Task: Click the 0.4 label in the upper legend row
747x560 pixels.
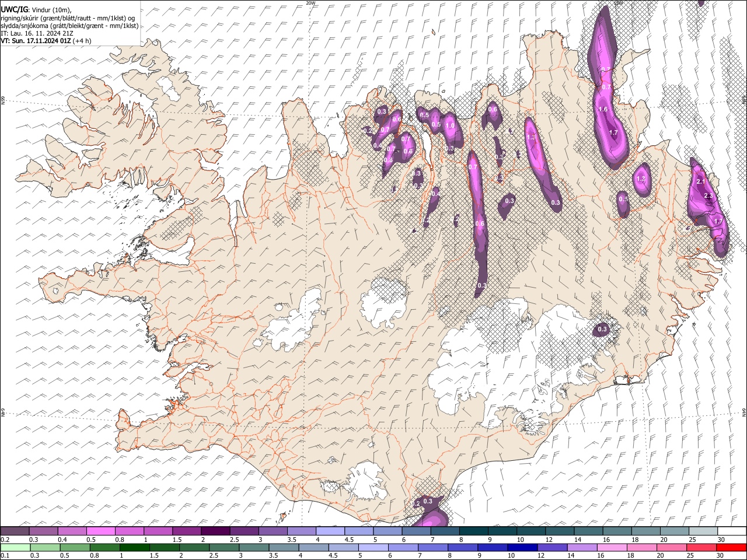Action: [62, 540]
